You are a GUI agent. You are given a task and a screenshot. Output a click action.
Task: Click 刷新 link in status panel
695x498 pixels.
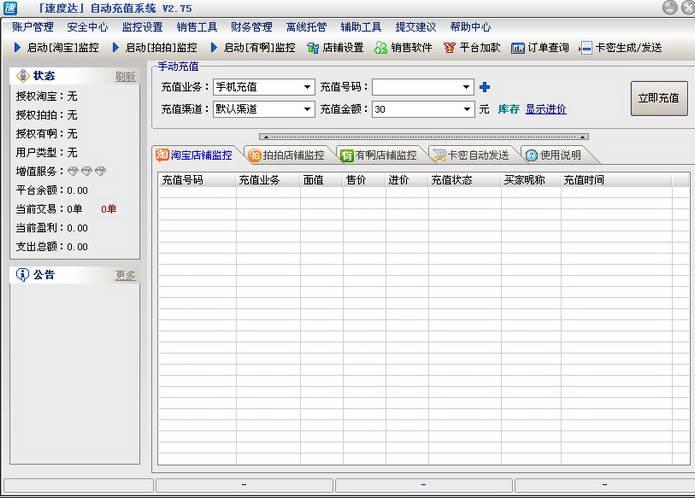coord(125,77)
